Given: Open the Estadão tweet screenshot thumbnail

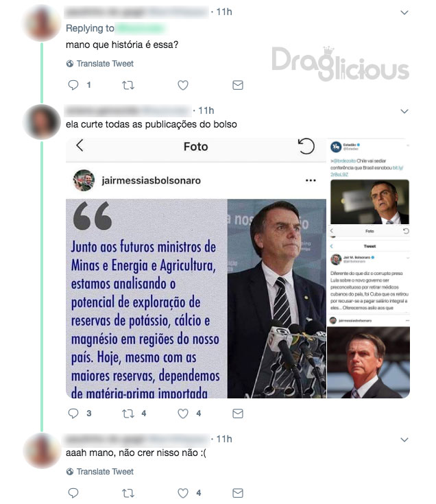Looking at the screenshot, I should [x=369, y=182].
